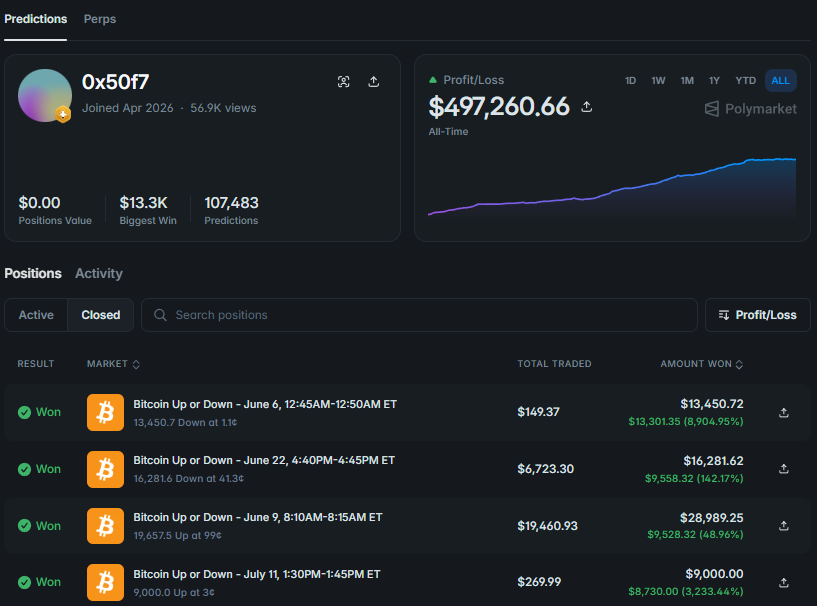Select the 1D time range
817x606 pixels.
tap(630, 81)
